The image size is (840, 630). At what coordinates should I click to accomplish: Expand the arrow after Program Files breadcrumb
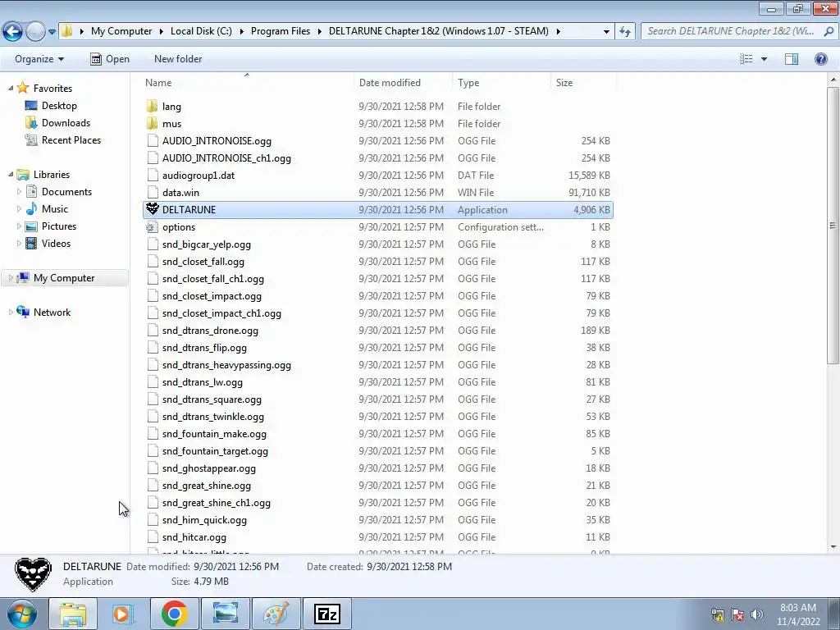point(319,31)
